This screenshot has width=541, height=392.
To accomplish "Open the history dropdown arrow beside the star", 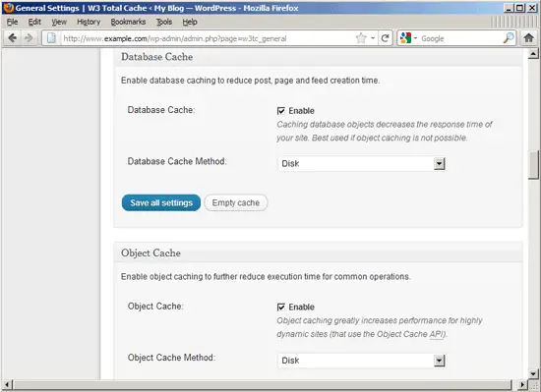I will [373, 38].
